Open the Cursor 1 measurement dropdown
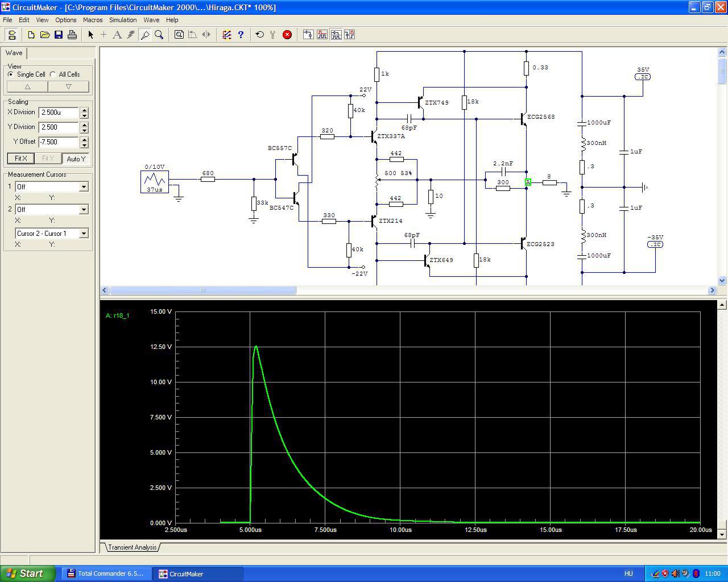This screenshot has height=582, width=728. [84, 187]
